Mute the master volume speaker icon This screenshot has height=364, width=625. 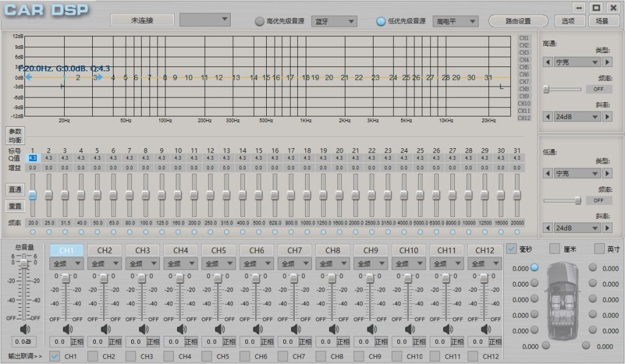pos(24,329)
